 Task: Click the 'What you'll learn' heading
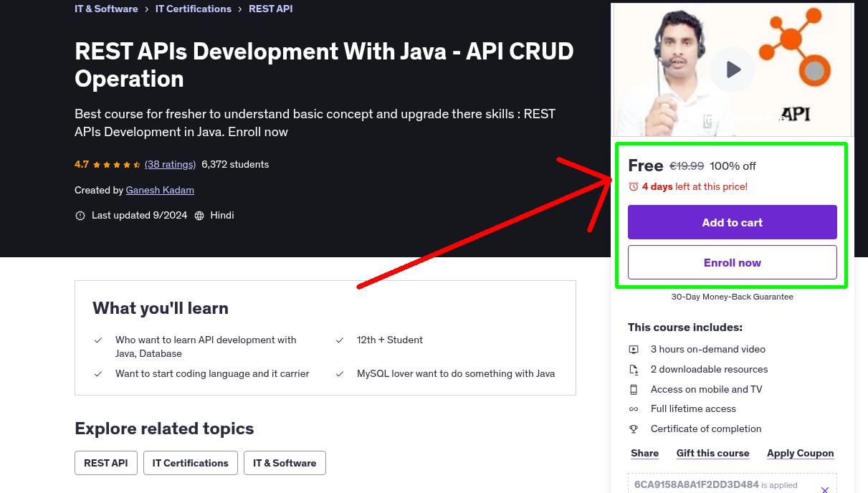(x=161, y=308)
